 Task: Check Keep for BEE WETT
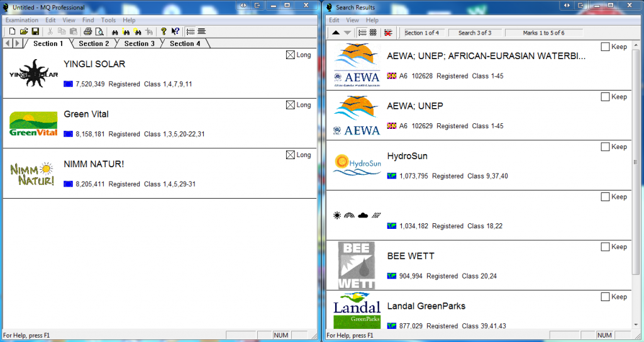pyautogui.click(x=605, y=246)
